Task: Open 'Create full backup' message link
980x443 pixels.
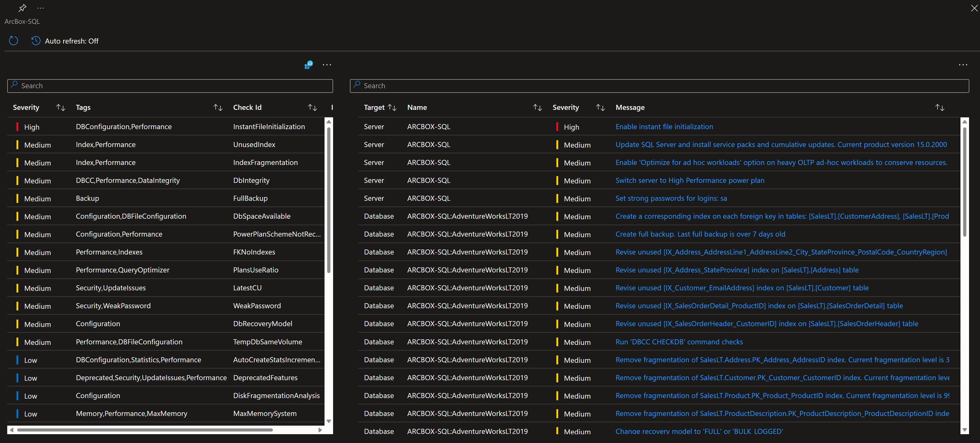Action: [x=700, y=234]
